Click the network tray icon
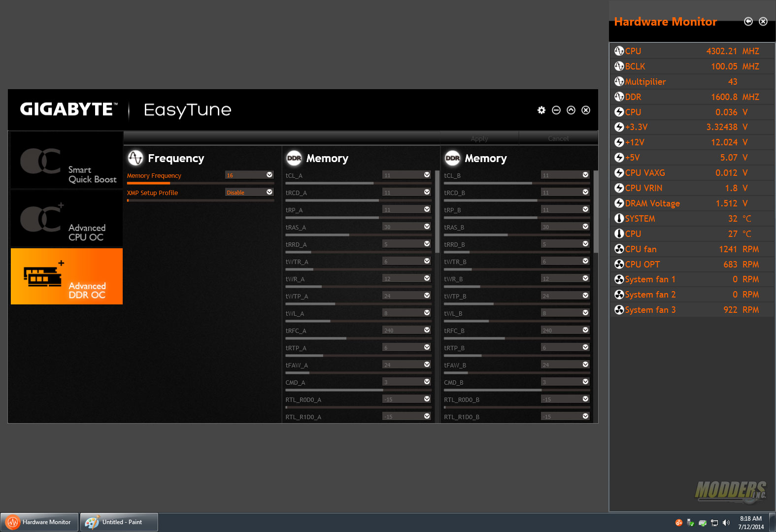The width and height of the screenshot is (776, 532). [714, 523]
